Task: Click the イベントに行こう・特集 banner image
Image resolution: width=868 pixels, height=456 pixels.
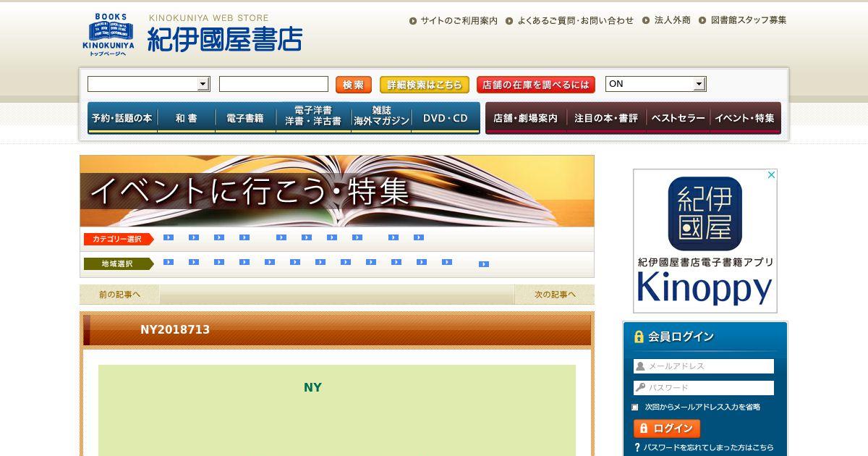Action: [x=337, y=191]
